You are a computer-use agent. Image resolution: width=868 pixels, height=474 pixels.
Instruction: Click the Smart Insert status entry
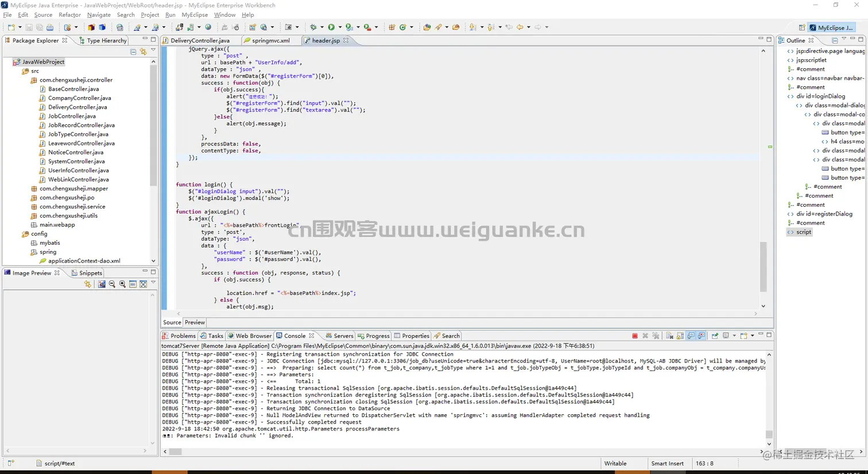(667, 464)
